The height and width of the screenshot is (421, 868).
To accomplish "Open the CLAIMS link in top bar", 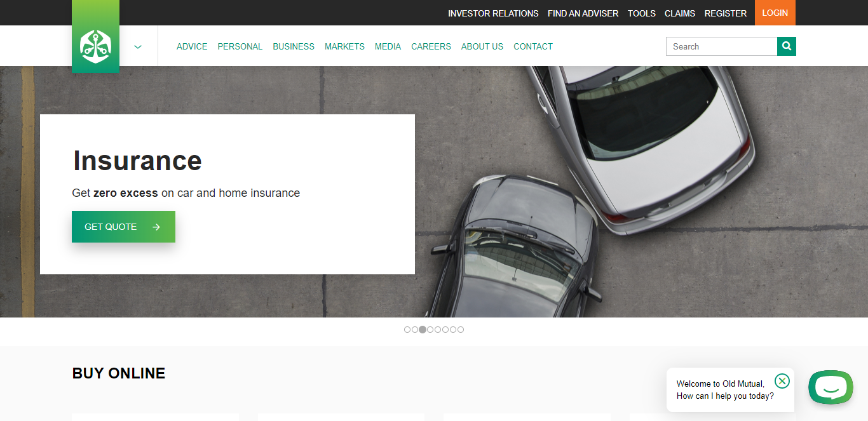I will tap(680, 13).
